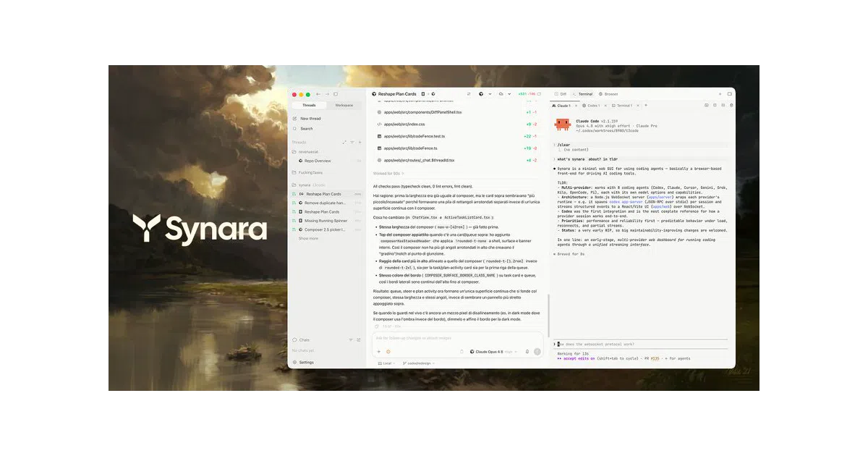This screenshot has width=868, height=456.
Task: Click the forward navigation arrow
Action: point(327,94)
